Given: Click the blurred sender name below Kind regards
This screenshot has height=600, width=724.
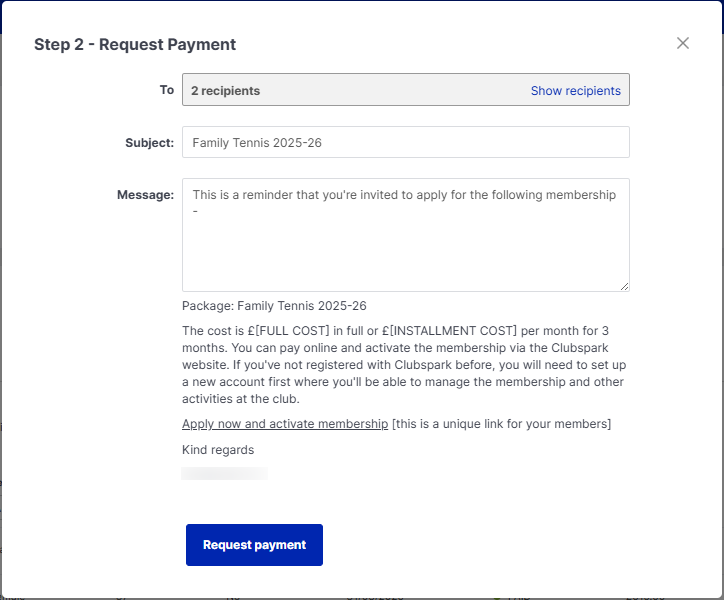Looking at the screenshot, I should (224, 473).
